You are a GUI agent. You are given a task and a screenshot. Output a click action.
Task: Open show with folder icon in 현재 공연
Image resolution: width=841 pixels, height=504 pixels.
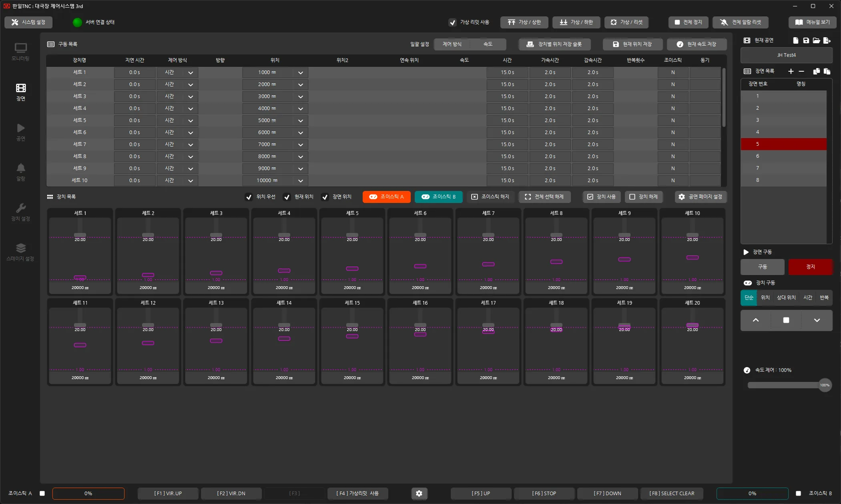pos(816,40)
